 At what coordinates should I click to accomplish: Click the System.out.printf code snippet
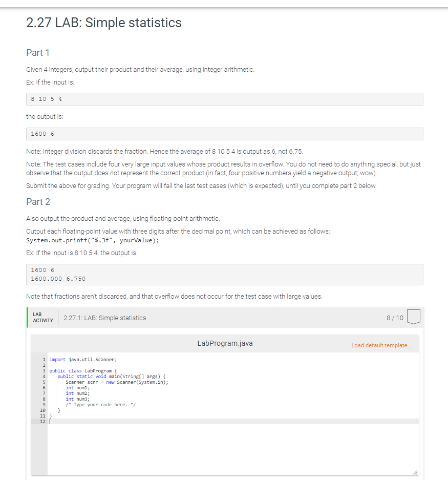(x=93, y=240)
